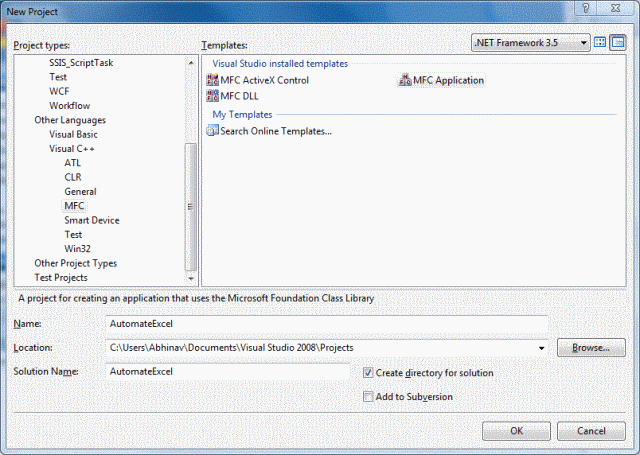Open the .NET Framework 3.5 dropdown
The image size is (640, 455).
pos(531,42)
